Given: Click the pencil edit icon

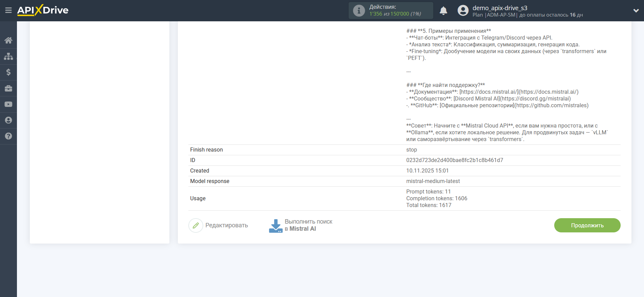Looking at the screenshot, I should pos(196,225).
